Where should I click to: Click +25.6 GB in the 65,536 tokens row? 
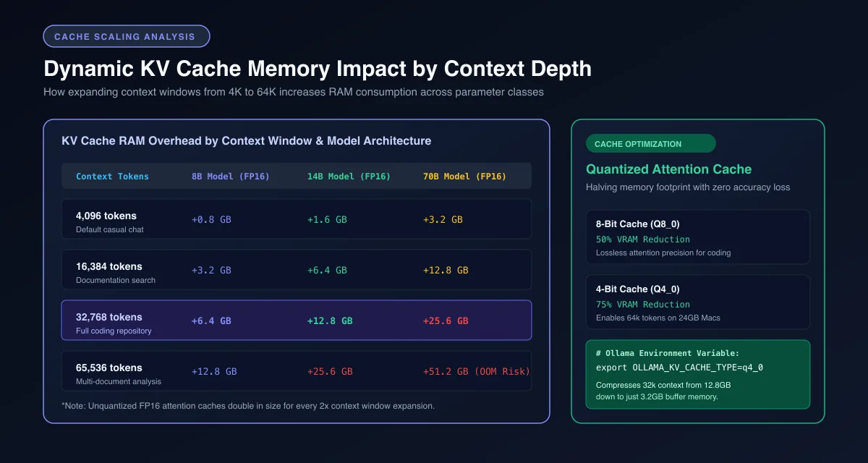330,371
